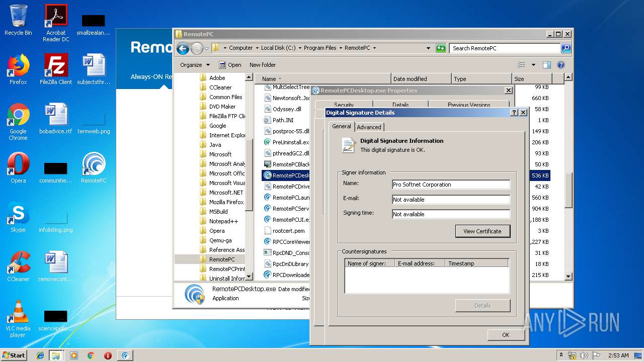Screen dimensions: 644x362
Task: Click the Chrome taskbar icon
Action: (91, 355)
